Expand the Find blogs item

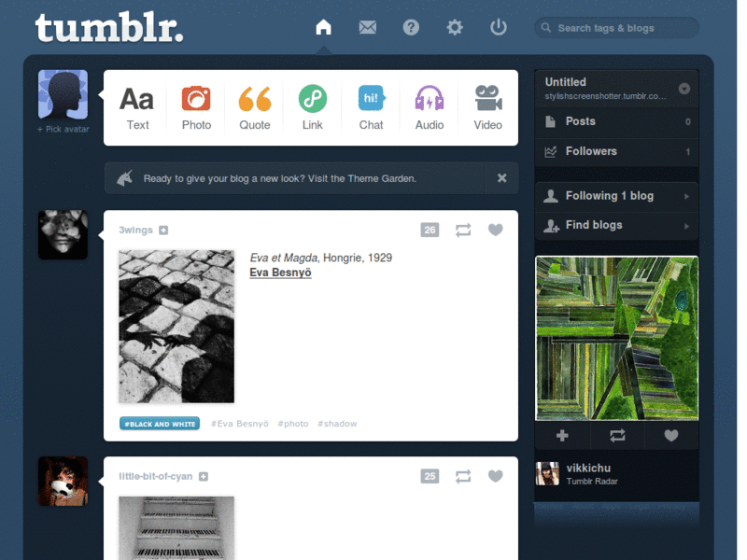(617, 225)
